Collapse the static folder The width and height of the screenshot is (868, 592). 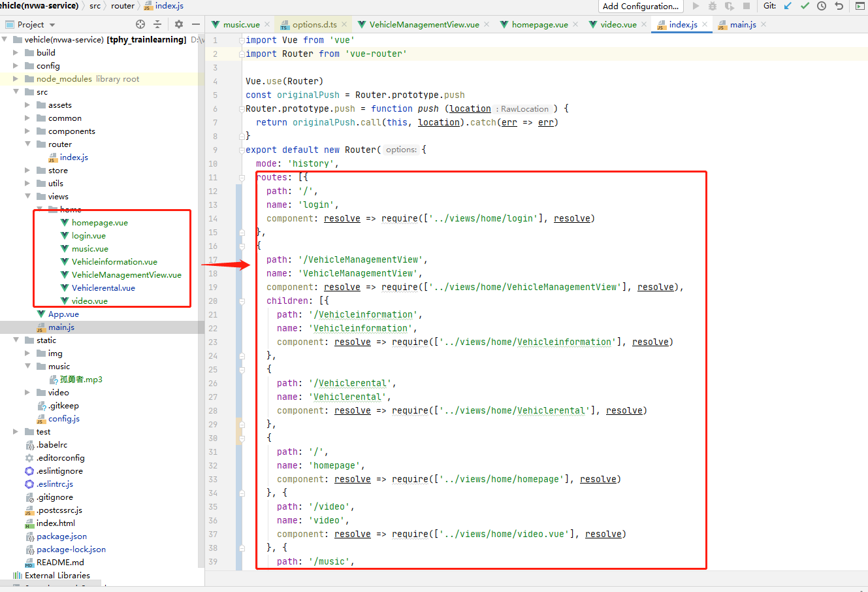16,340
